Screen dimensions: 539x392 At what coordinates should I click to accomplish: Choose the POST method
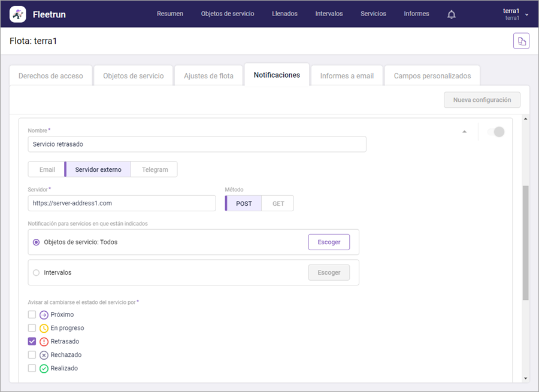point(243,203)
